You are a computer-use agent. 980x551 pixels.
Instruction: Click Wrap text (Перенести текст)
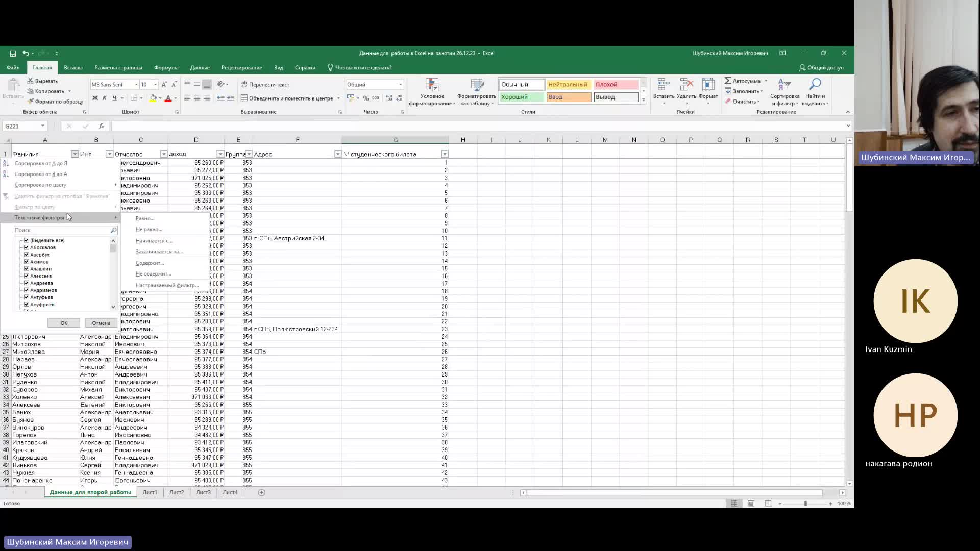pos(265,85)
